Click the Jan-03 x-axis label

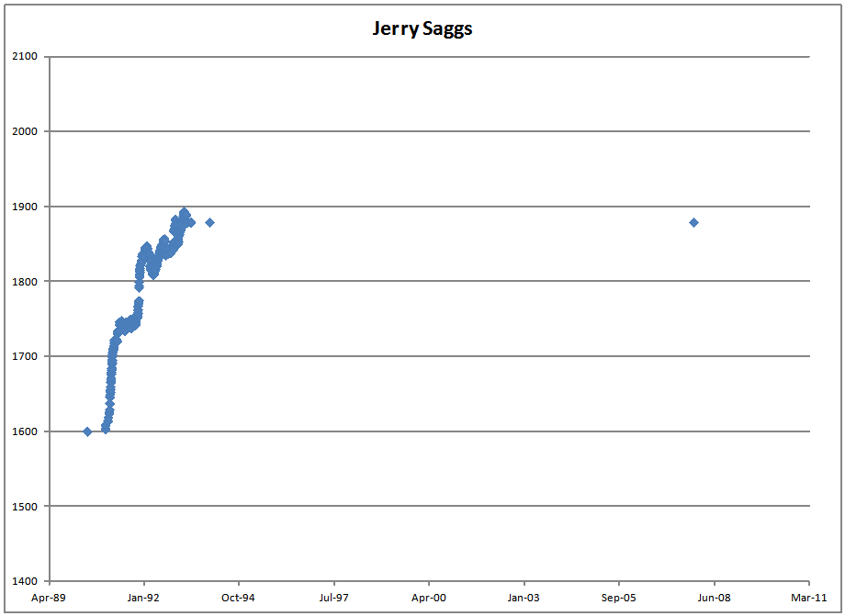coord(524,597)
